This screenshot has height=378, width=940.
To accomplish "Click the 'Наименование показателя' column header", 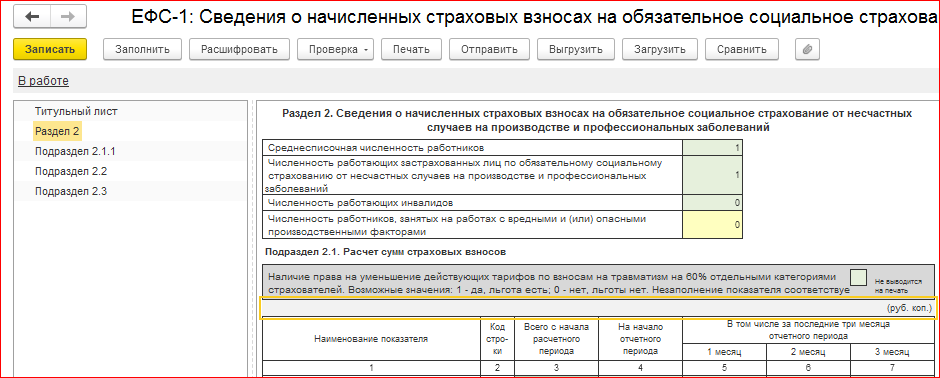I will [371, 338].
